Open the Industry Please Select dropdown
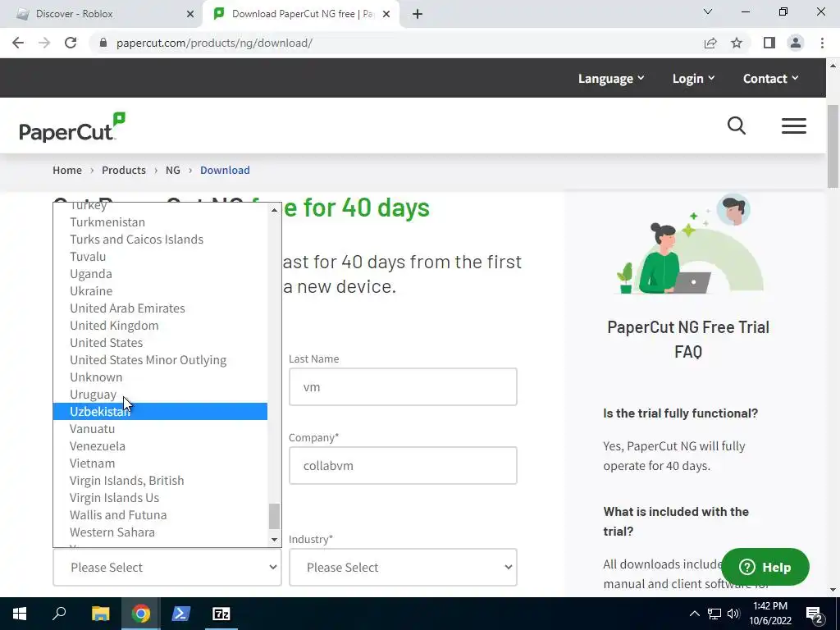840x630 pixels. 403,568
